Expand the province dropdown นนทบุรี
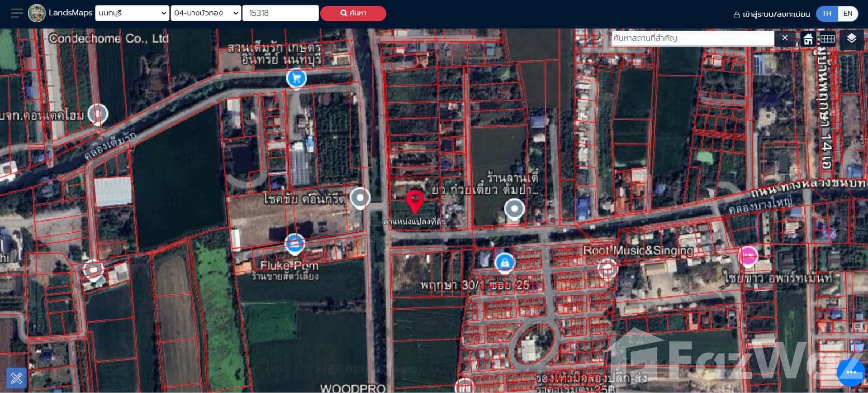 click(132, 13)
